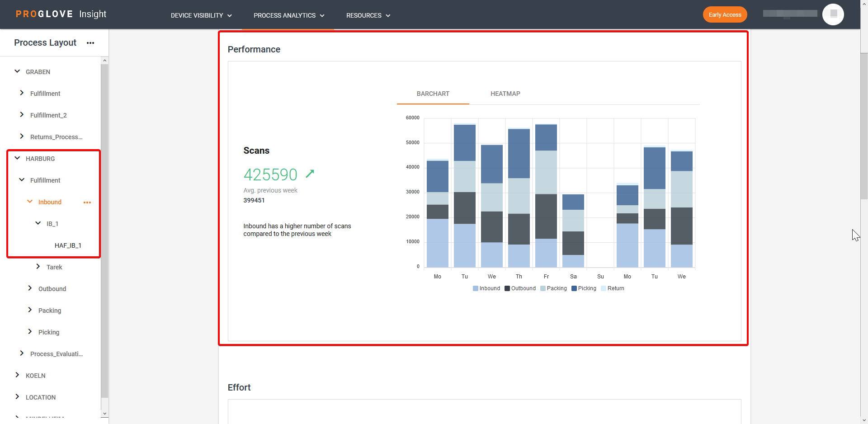The image size is (868, 424).
Task: Toggle Picking series in chart legend
Action: click(584, 288)
